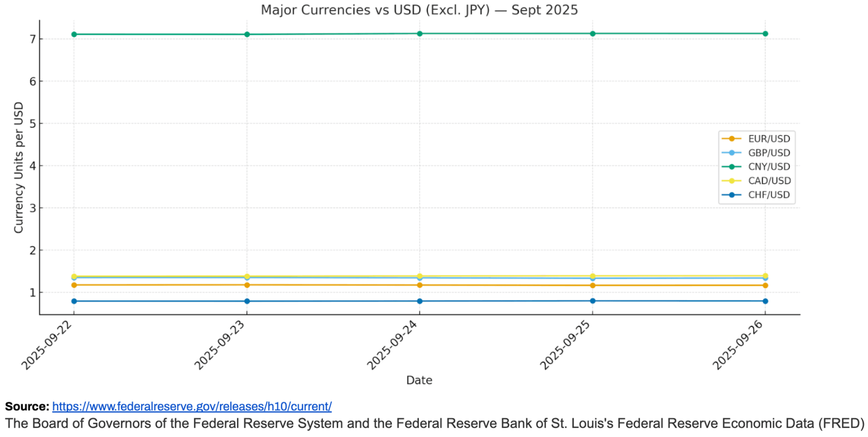Click the 'Date' x-axis title

tap(419, 380)
